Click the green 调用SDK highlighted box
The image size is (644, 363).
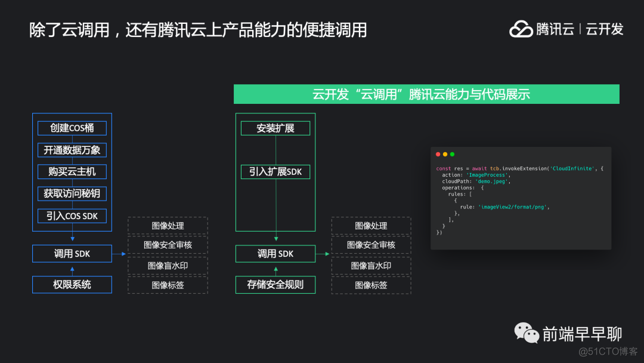point(275,253)
